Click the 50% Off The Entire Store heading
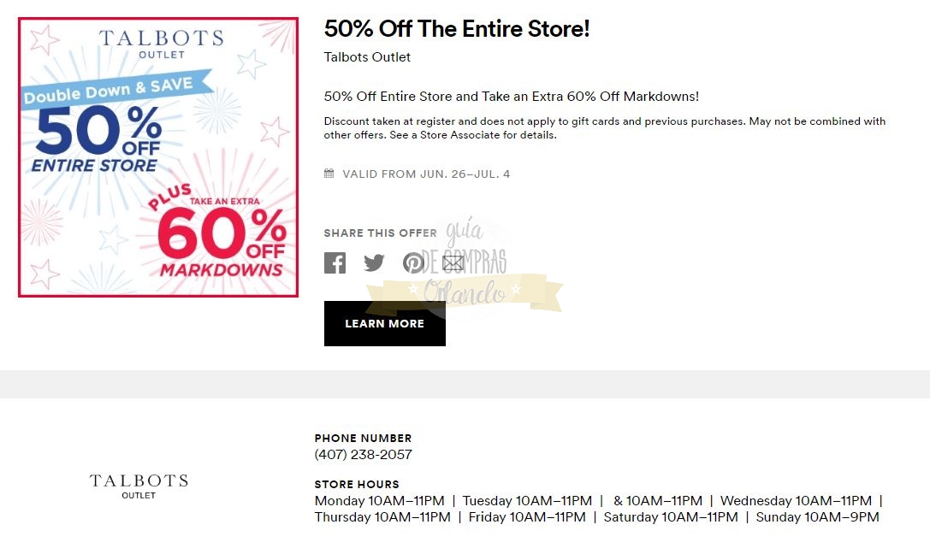The width and height of the screenshot is (930, 560). point(457,29)
